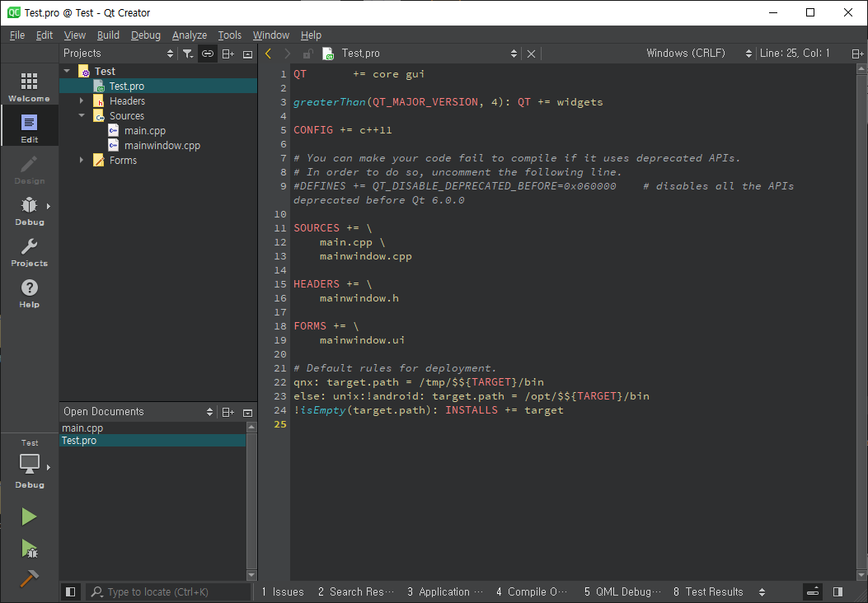868x603 pixels.
Task: Click the Line 25, Col 1 indicator
Action: (x=795, y=53)
